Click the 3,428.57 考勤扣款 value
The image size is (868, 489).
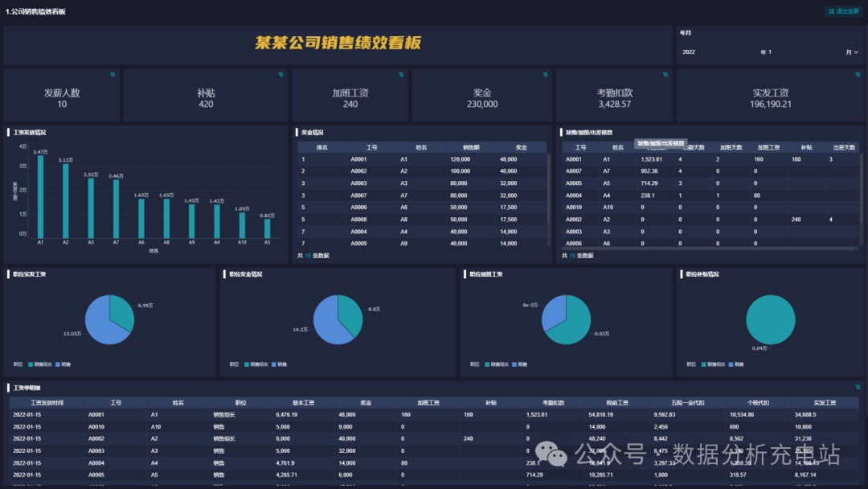tap(615, 104)
